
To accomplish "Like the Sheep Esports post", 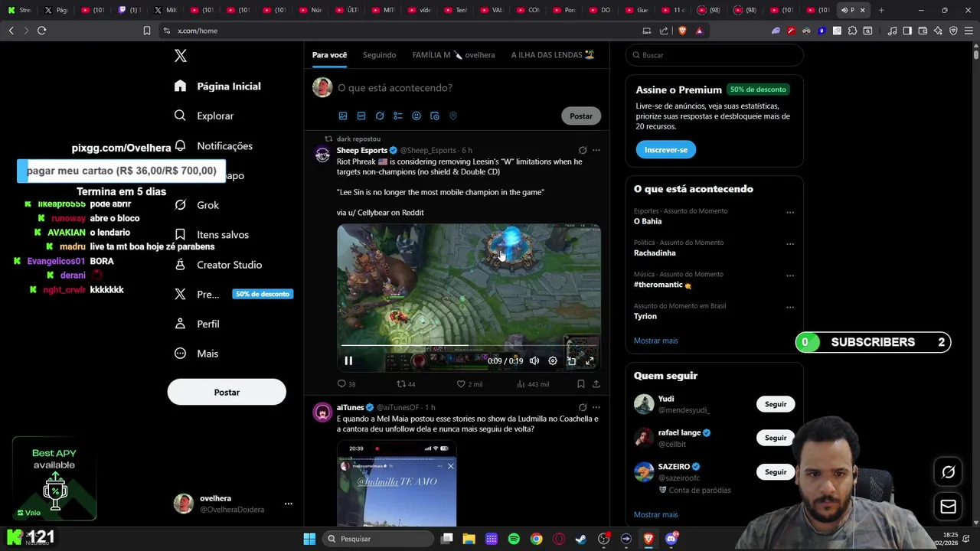I will (469, 384).
